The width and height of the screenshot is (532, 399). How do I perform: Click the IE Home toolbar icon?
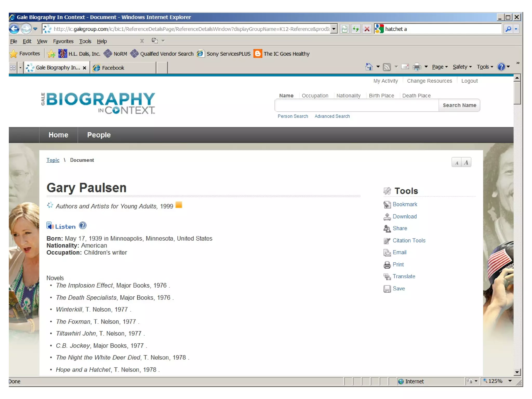click(369, 67)
